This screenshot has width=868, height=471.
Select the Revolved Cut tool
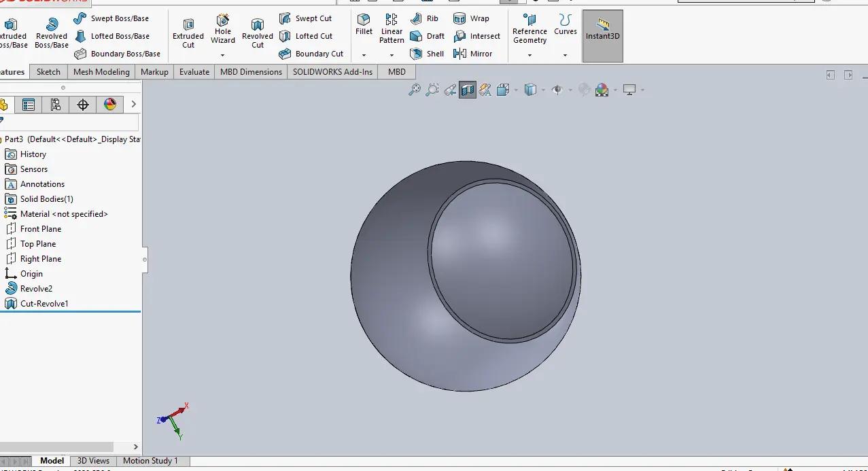(x=258, y=33)
